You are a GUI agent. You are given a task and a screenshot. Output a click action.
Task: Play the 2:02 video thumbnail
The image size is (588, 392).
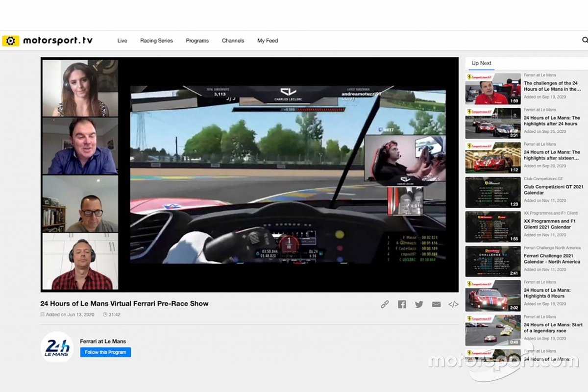click(493, 295)
